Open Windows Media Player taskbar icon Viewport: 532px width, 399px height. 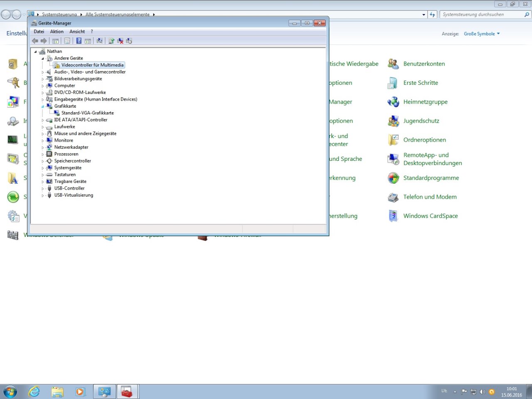(x=81, y=392)
